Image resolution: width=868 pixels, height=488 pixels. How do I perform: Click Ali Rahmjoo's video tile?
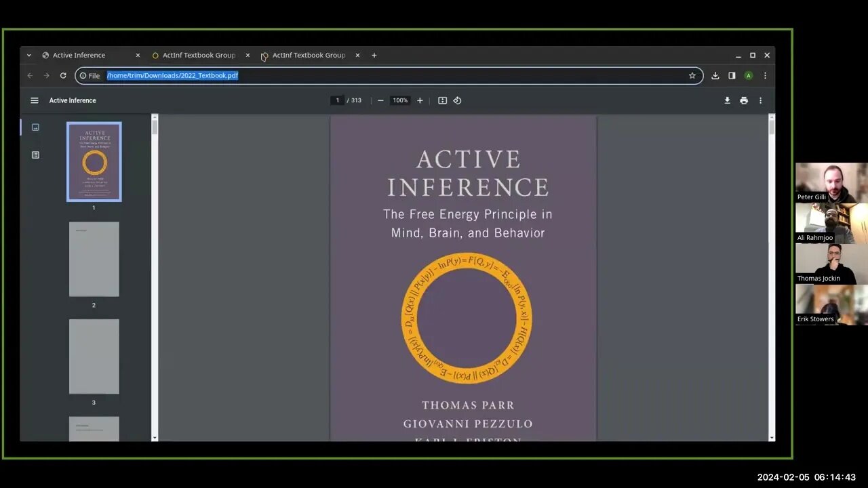[x=831, y=223]
